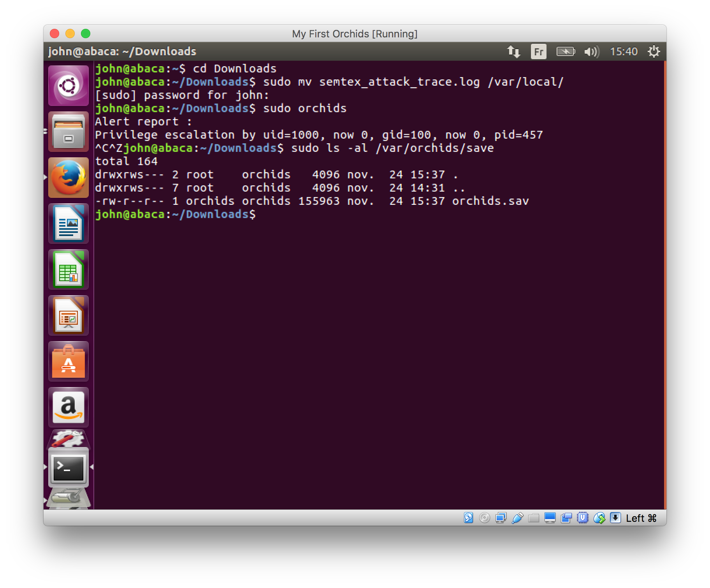The image size is (710, 588).
Task: Open the Files manager from launcher
Action: click(69, 132)
